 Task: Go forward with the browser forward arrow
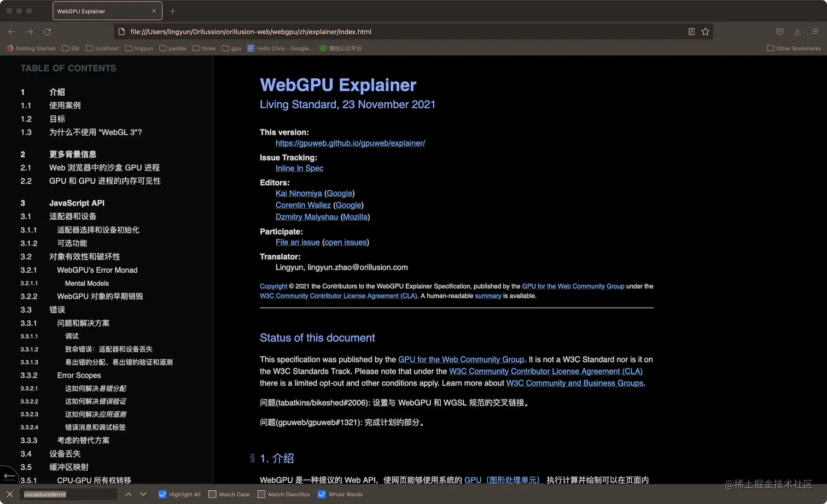click(x=30, y=32)
